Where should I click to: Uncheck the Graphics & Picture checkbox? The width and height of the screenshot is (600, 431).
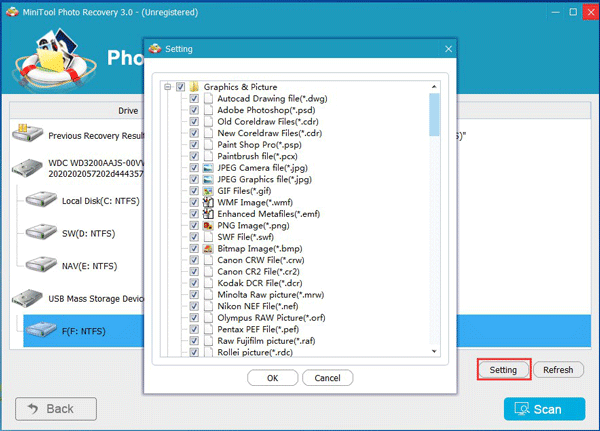181,87
